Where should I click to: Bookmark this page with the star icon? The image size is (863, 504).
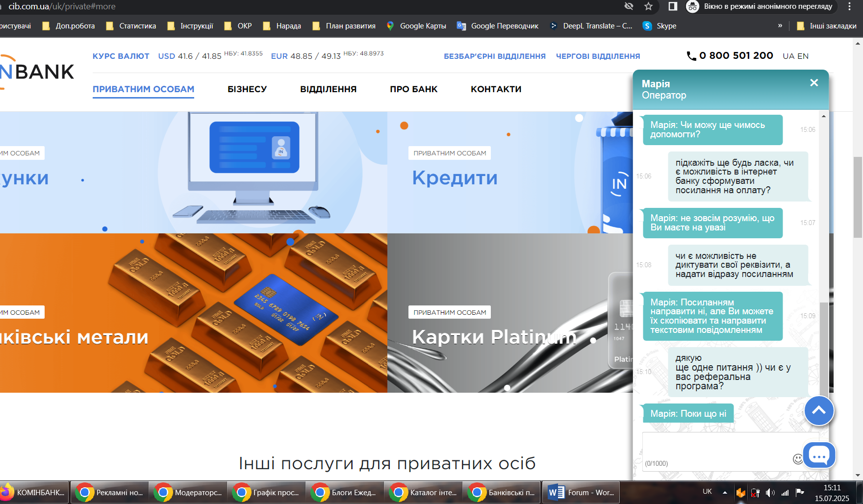[648, 6]
